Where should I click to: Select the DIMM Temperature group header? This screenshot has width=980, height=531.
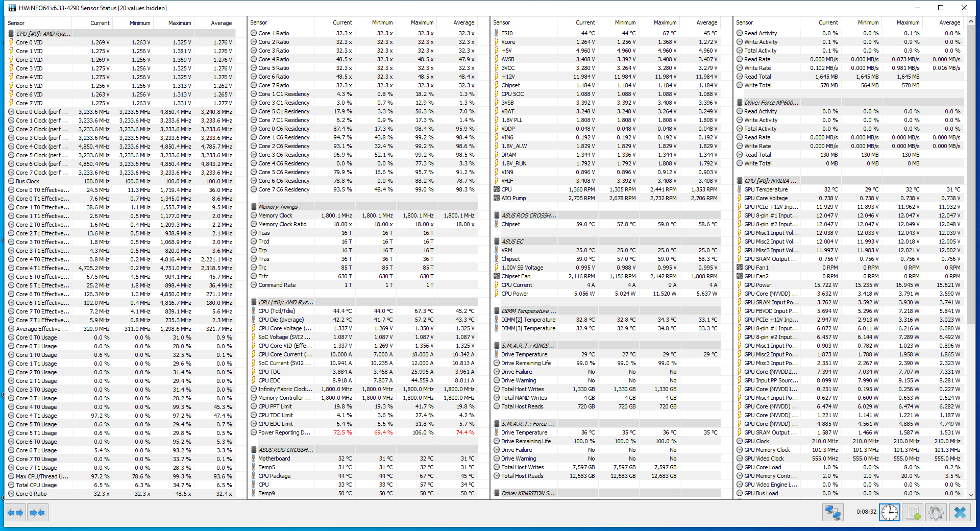pyautogui.click(x=606, y=311)
